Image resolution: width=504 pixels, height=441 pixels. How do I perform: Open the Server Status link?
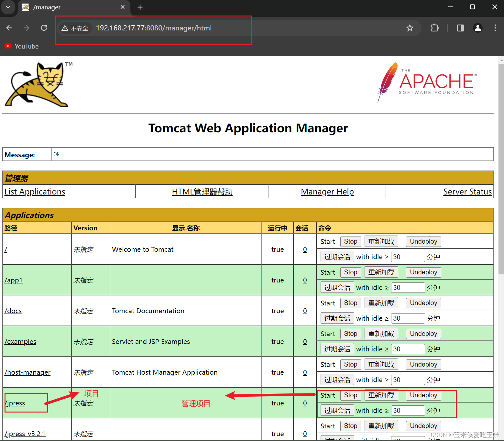(x=467, y=192)
